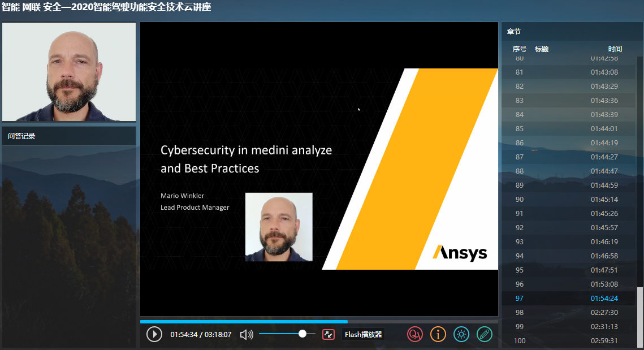This screenshot has height=350, width=644.
Task: Click the speaker webcam thumbnail
Action: (x=69, y=72)
